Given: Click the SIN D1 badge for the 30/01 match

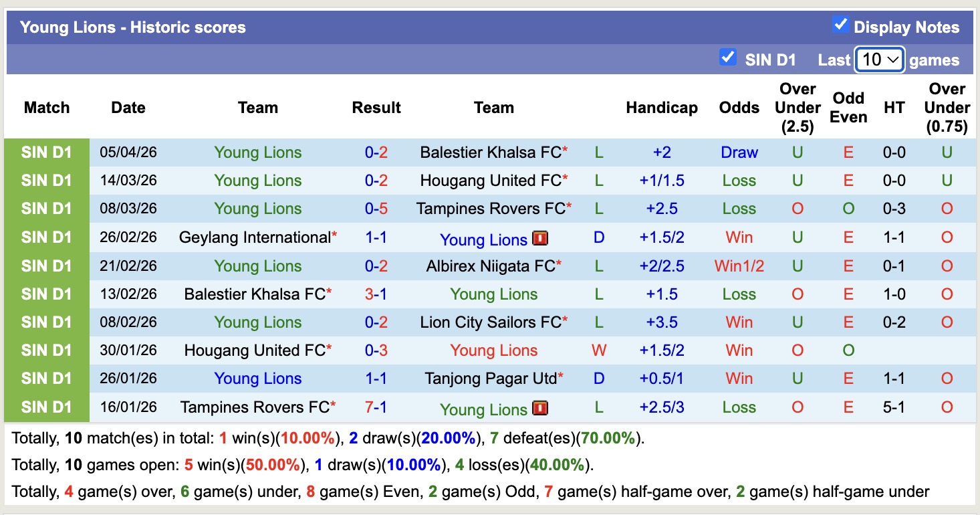Looking at the screenshot, I should pos(47,350).
